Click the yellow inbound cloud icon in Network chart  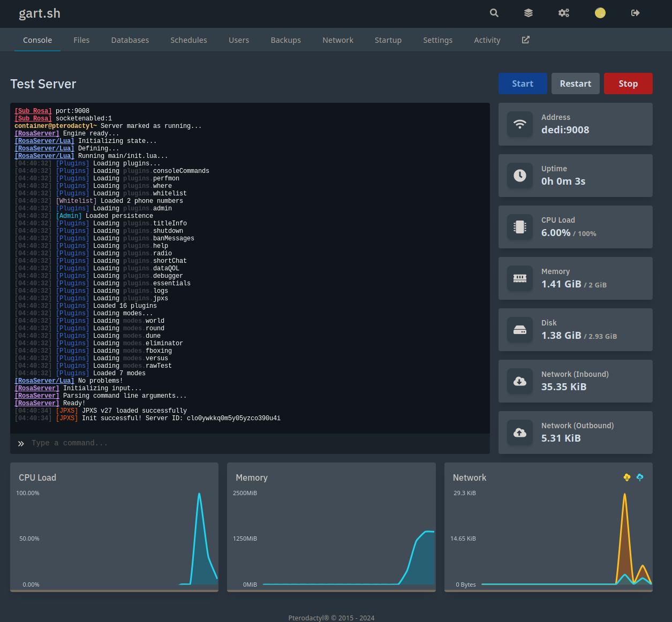click(627, 477)
